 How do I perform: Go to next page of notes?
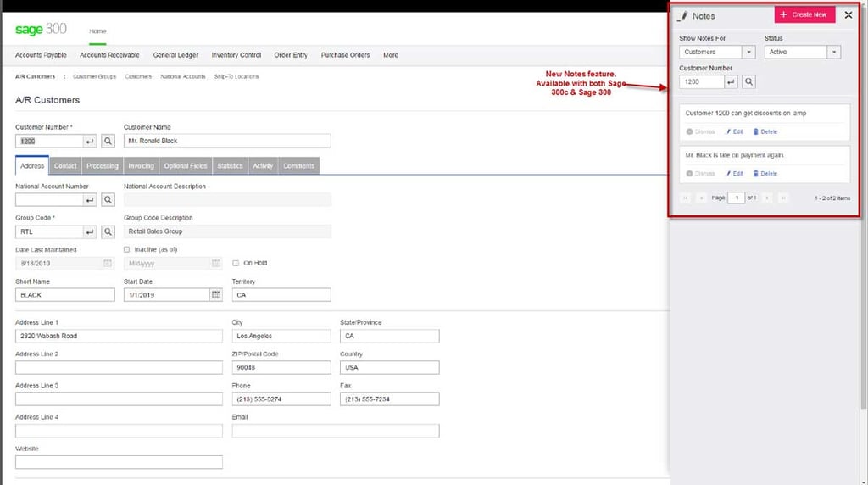coord(767,198)
